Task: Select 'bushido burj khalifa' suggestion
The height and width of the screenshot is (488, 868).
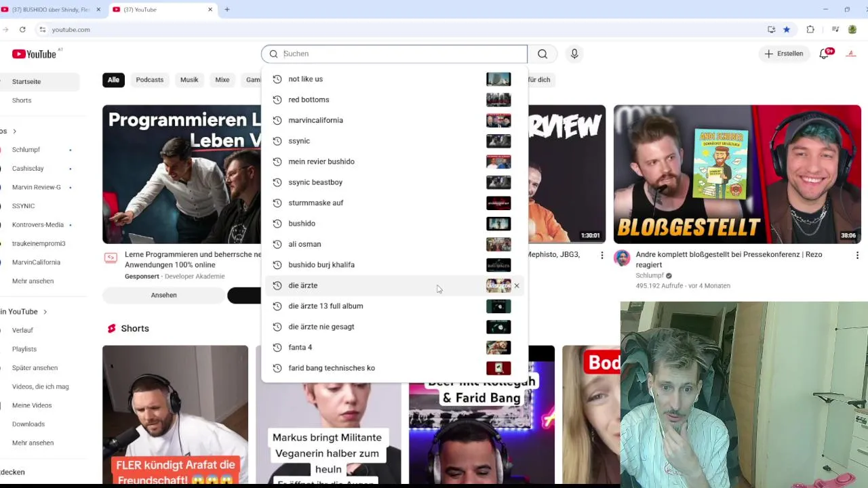Action: (x=394, y=264)
